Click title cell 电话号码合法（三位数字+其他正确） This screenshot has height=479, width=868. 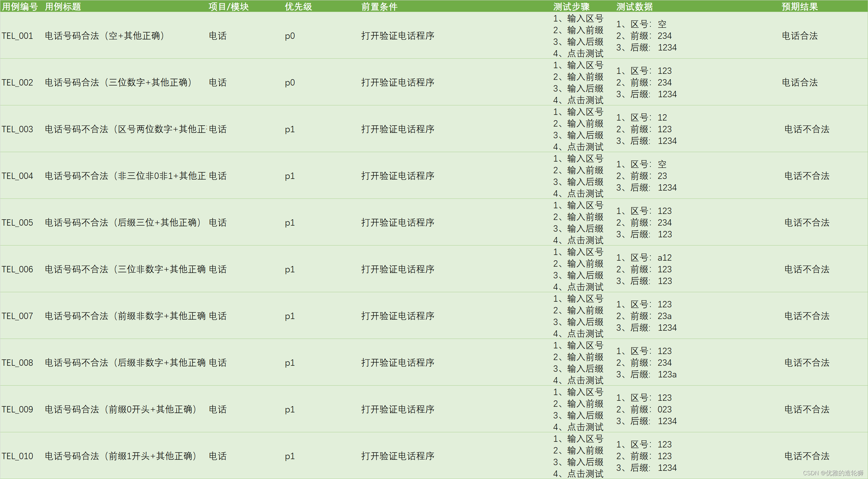click(x=119, y=82)
